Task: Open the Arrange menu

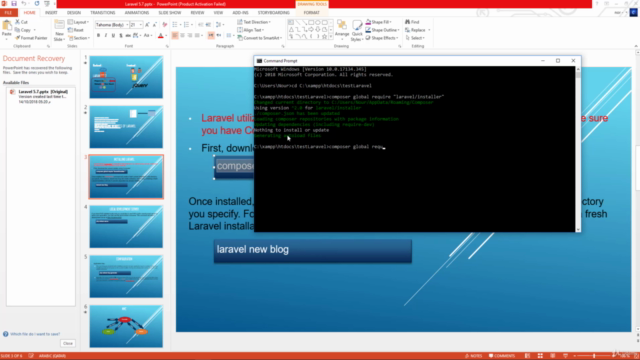Action: click(342, 30)
